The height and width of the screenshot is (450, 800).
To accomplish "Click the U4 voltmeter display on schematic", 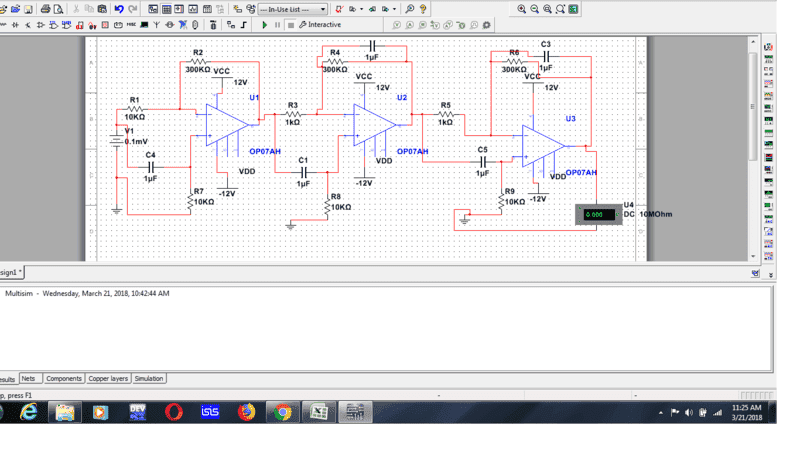I will tap(597, 215).
